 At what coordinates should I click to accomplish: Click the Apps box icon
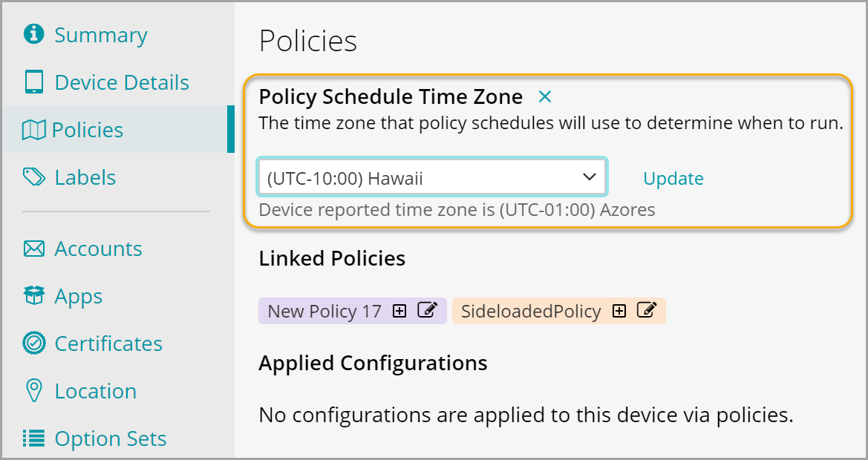(x=34, y=296)
